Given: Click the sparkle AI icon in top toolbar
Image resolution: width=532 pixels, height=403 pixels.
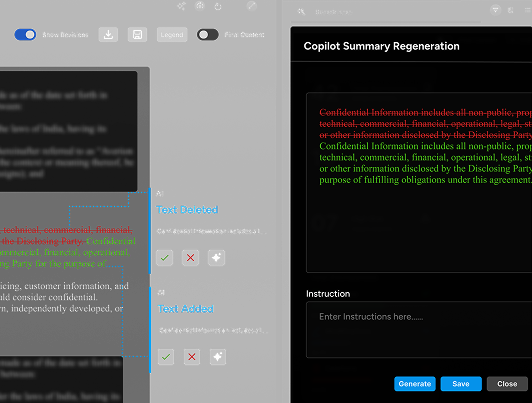Looking at the screenshot, I should point(182,6).
